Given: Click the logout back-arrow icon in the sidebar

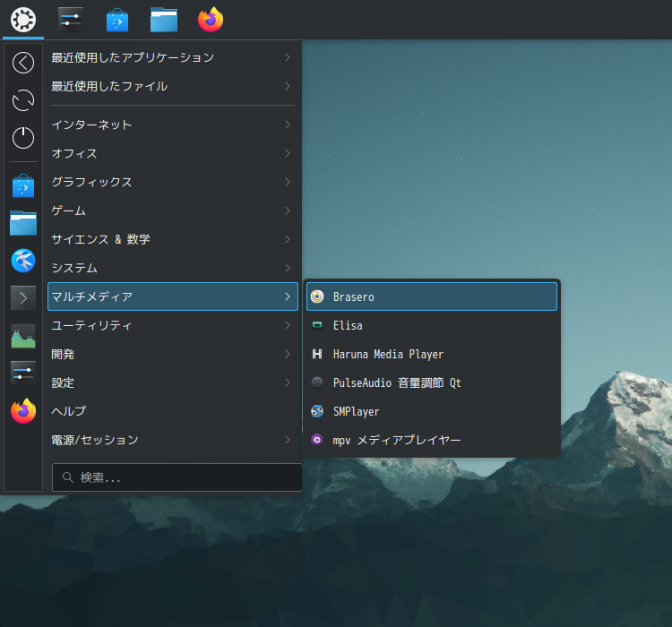Looking at the screenshot, I should (23, 63).
